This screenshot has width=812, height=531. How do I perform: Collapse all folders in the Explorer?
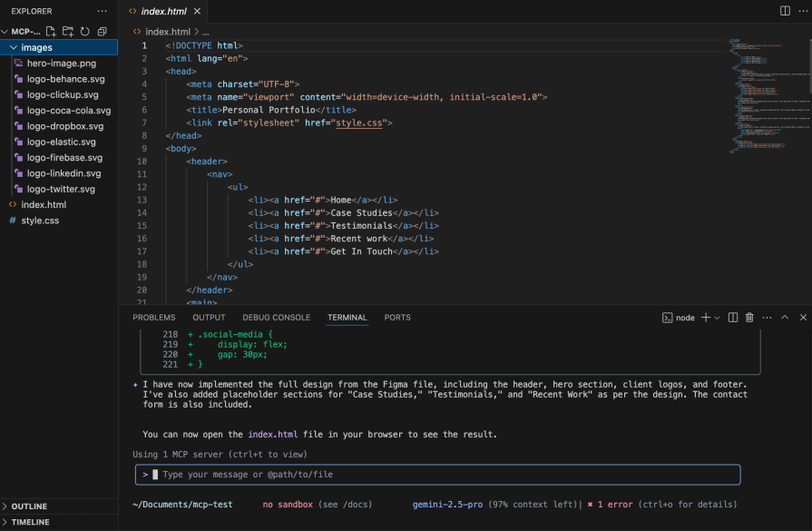pyautogui.click(x=101, y=30)
